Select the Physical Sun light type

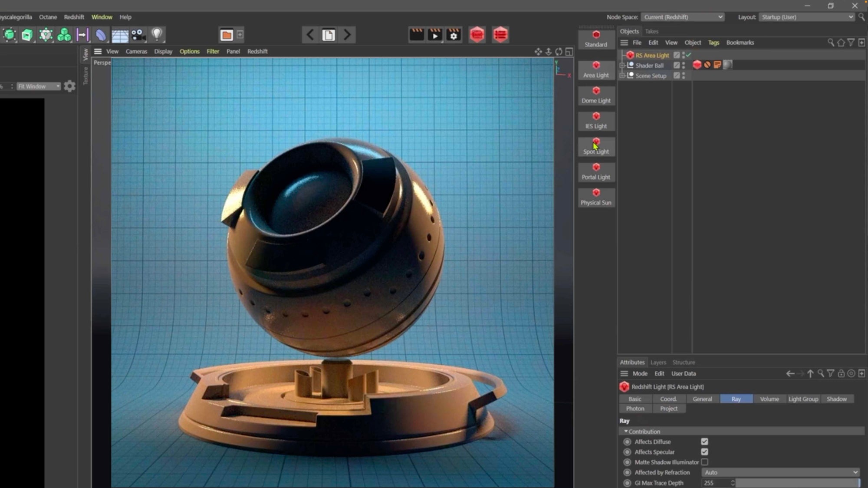point(596,197)
